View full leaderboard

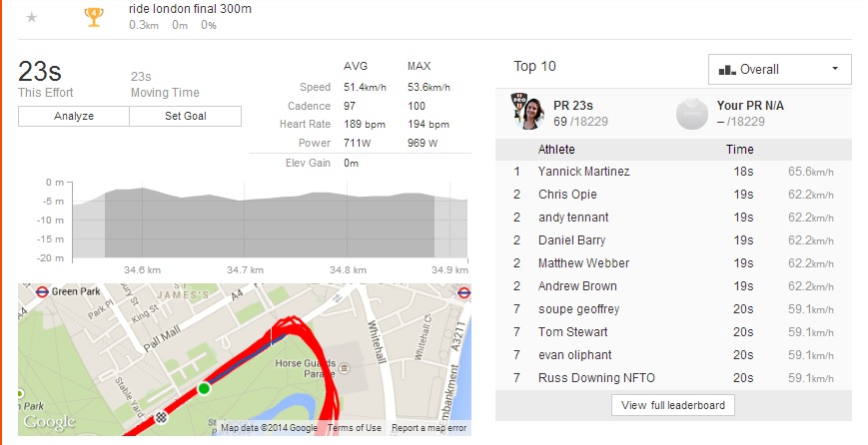(x=673, y=405)
